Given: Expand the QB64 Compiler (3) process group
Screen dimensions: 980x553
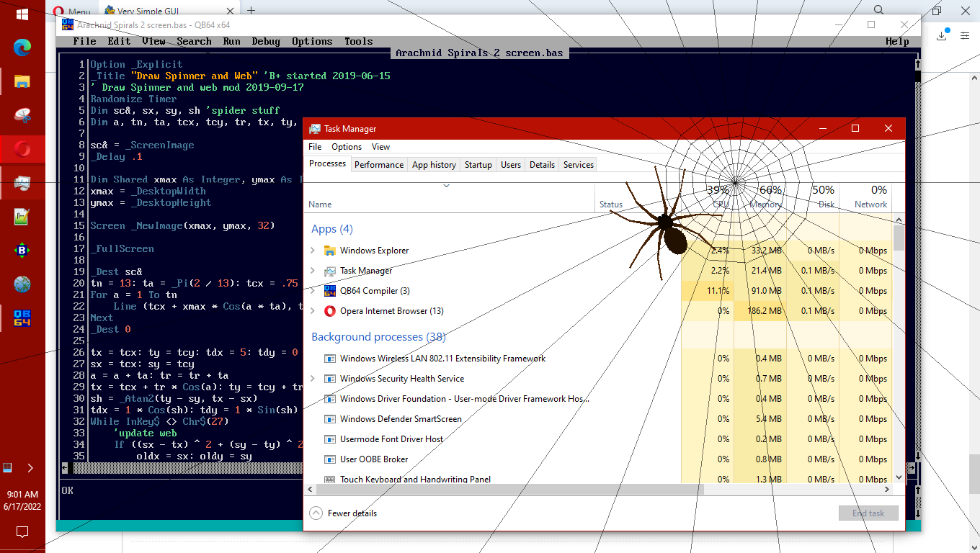Looking at the screenshot, I should point(313,291).
